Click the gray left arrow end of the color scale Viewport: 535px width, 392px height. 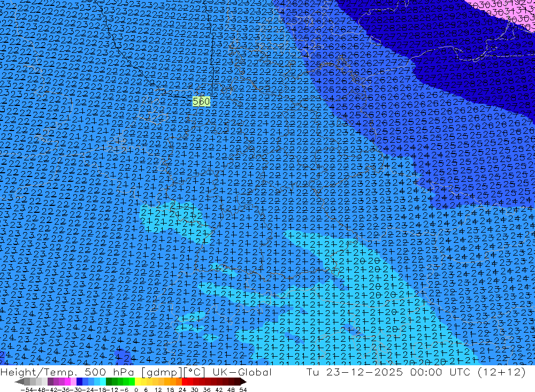19,382
